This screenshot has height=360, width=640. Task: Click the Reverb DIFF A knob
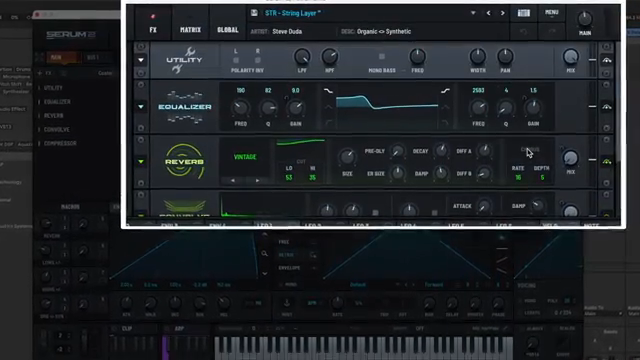coord(484,151)
